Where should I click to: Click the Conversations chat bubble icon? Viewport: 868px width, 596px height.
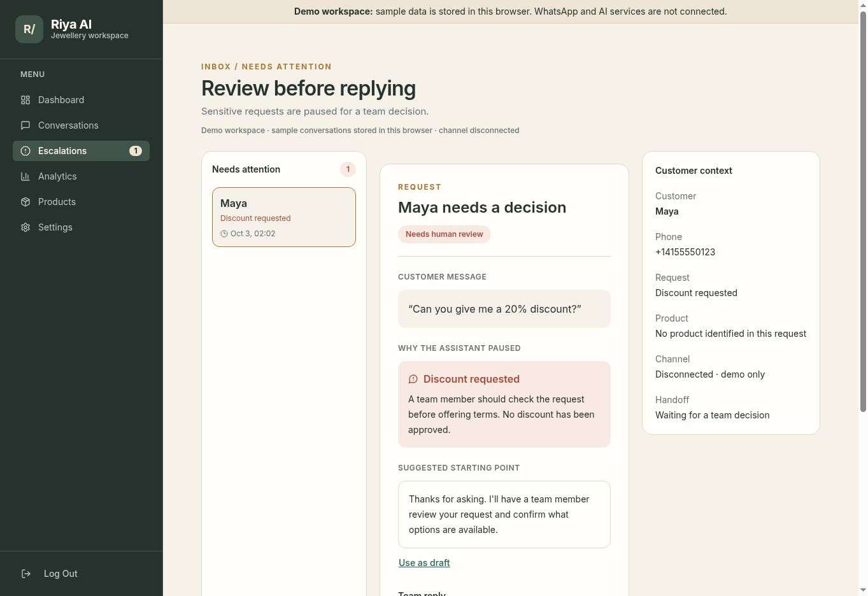pyautogui.click(x=25, y=125)
